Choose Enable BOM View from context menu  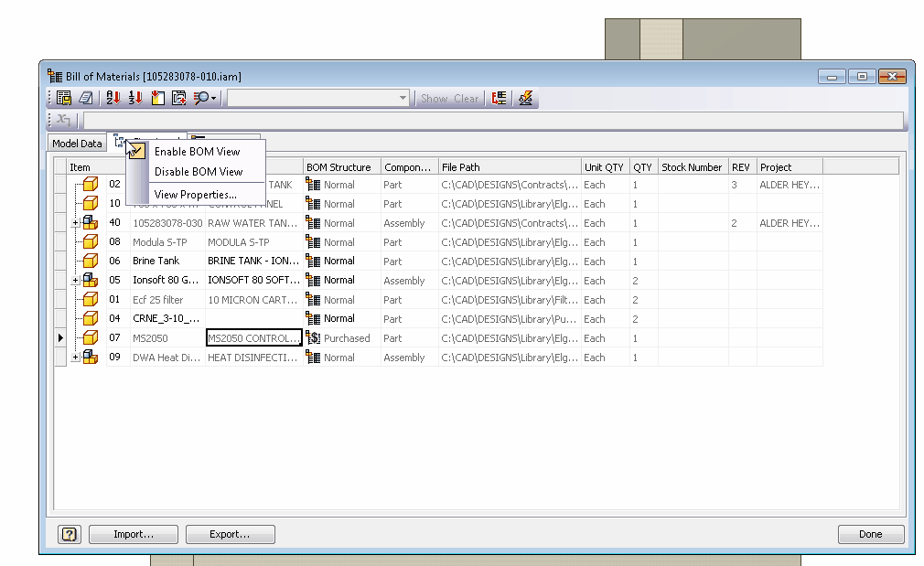[197, 152]
